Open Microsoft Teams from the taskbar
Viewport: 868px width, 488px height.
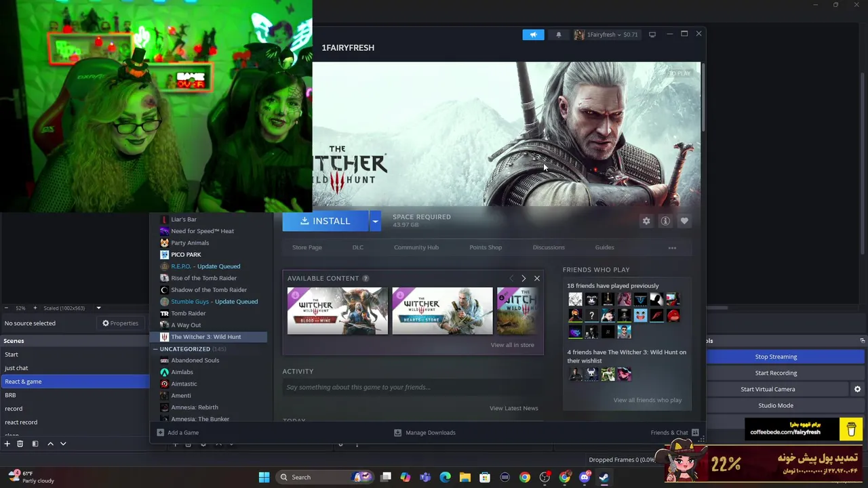click(425, 477)
